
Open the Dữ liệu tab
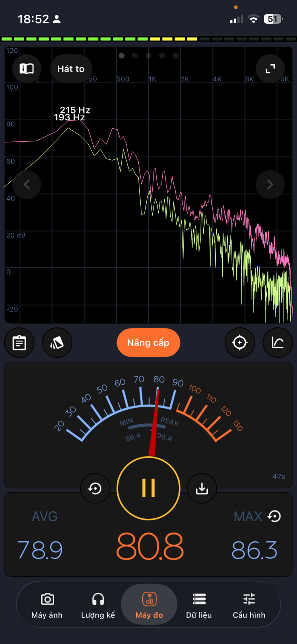[199, 605]
